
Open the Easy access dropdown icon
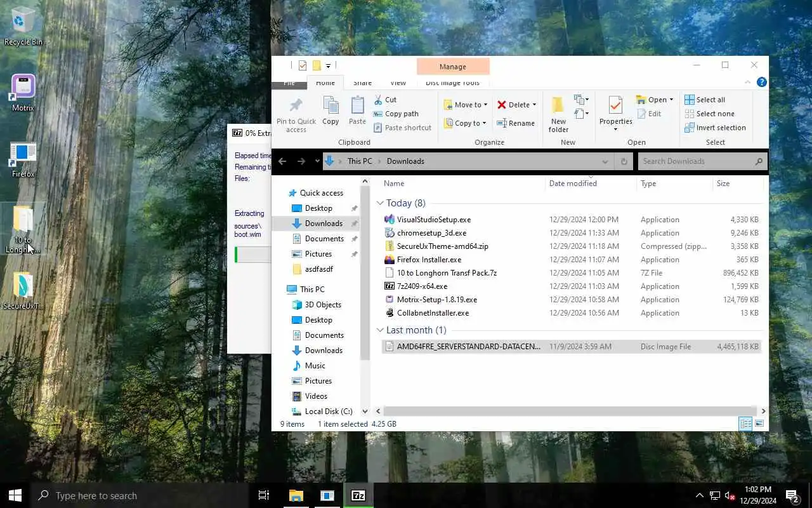pyautogui.click(x=582, y=114)
